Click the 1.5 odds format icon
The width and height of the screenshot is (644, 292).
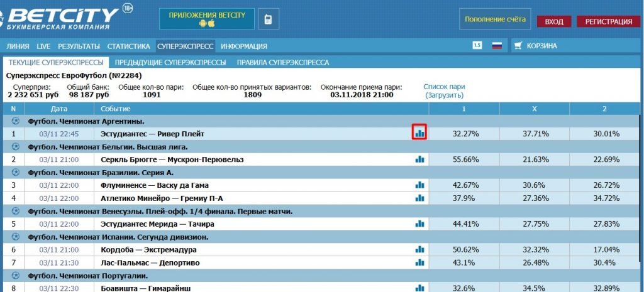[x=477, y=46]
